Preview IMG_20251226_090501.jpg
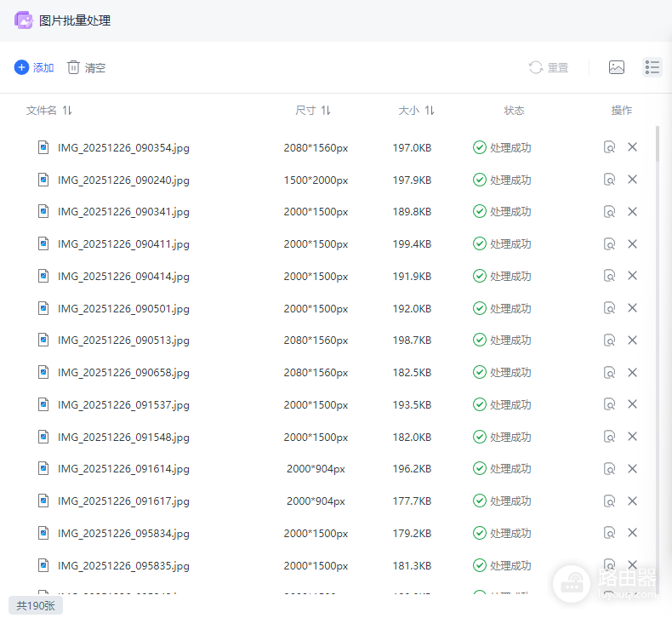The image size is (672, 618). [x=609, y=308]
